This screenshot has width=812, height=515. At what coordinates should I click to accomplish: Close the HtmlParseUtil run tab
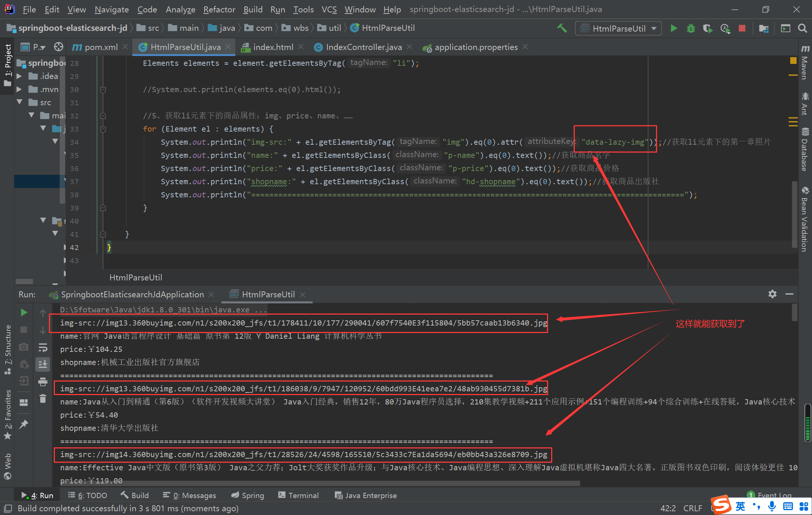click(303, 294)
